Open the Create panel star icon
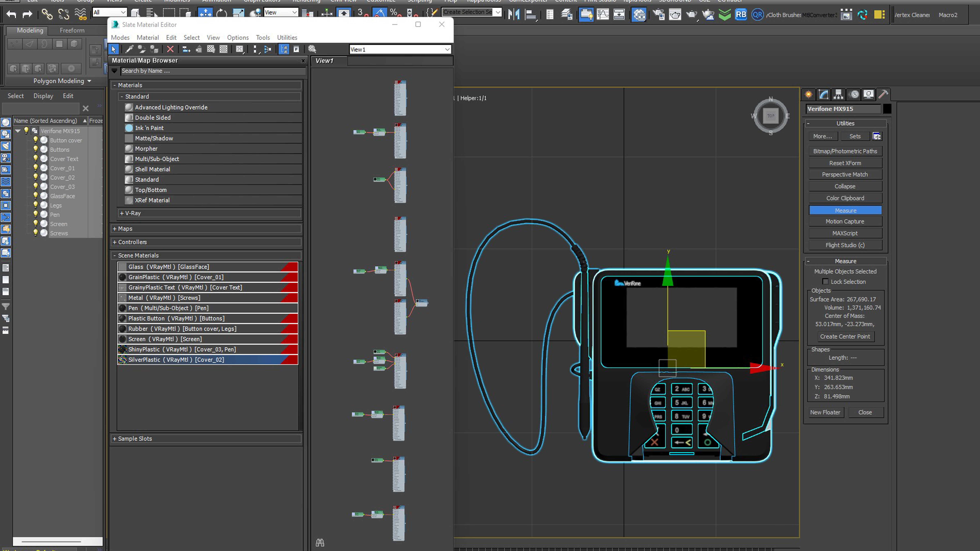Image resolution: width=980 pixels, height=551 pixels. tap(808, 94)
